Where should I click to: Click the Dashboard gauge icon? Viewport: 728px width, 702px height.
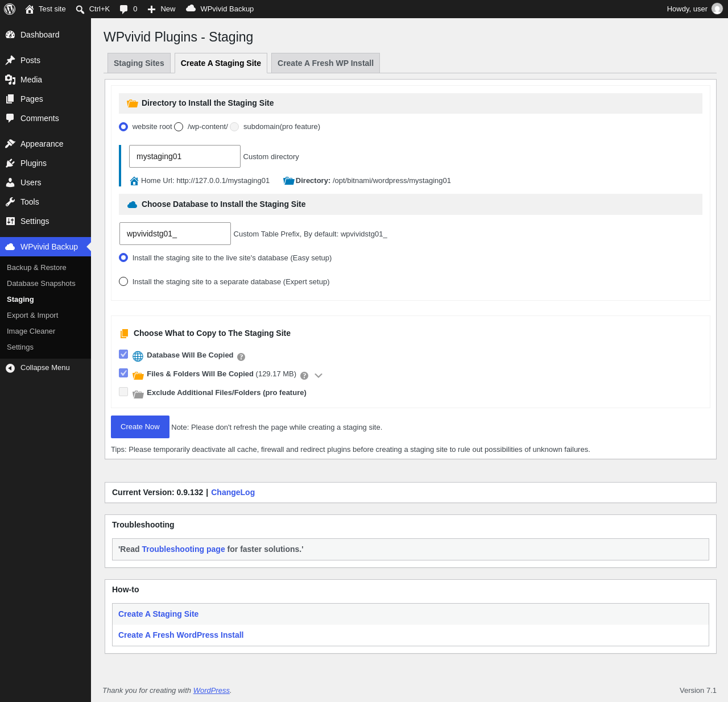click(x=10, y=35)
